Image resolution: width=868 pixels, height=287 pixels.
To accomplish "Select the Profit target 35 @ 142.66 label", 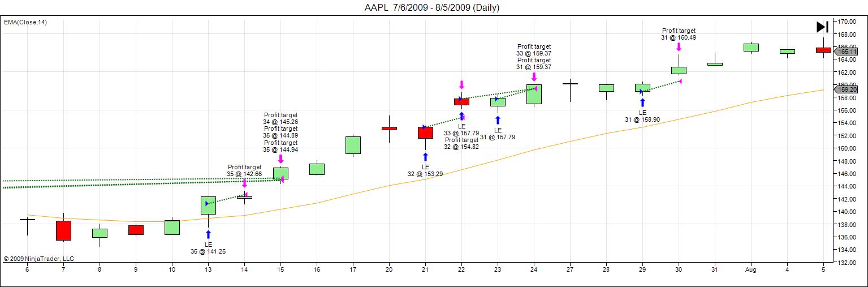I will [244, 170].
